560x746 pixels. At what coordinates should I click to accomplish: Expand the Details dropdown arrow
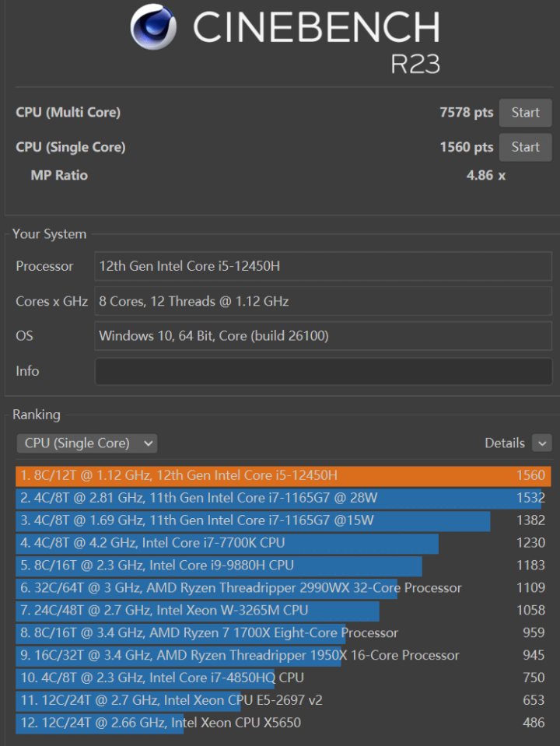coord(542,443)
